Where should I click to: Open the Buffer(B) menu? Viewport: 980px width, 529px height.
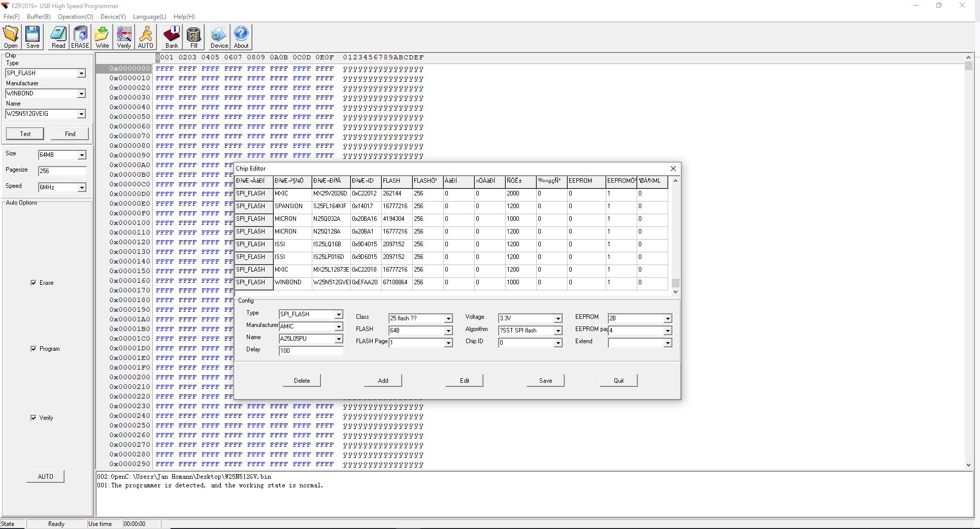(39, 17)
